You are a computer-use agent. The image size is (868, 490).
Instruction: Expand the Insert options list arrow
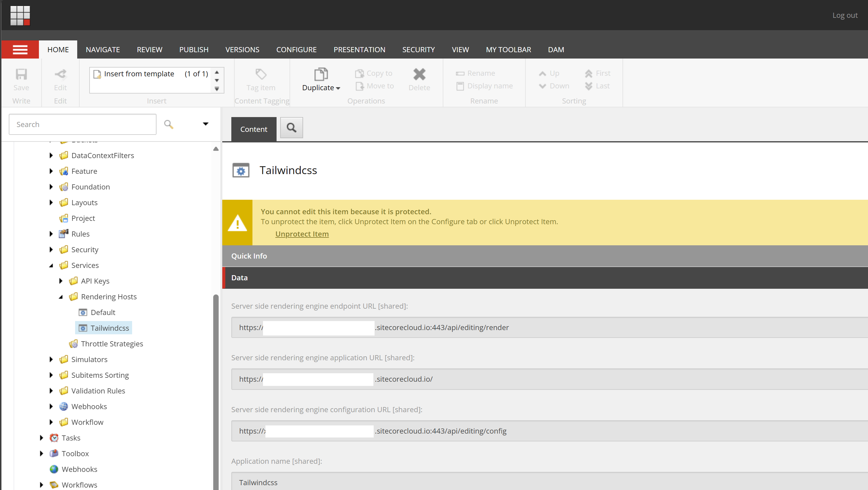[x=217, y=89]
